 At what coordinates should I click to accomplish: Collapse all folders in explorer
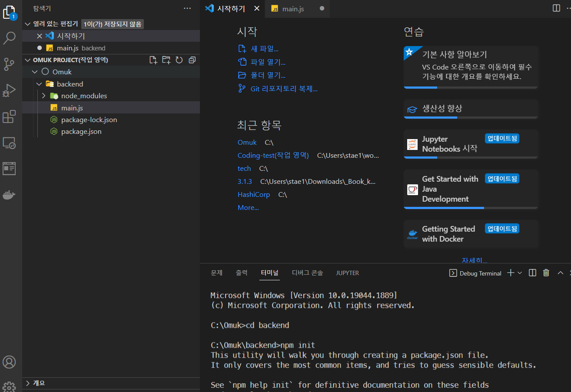(192, 60)
